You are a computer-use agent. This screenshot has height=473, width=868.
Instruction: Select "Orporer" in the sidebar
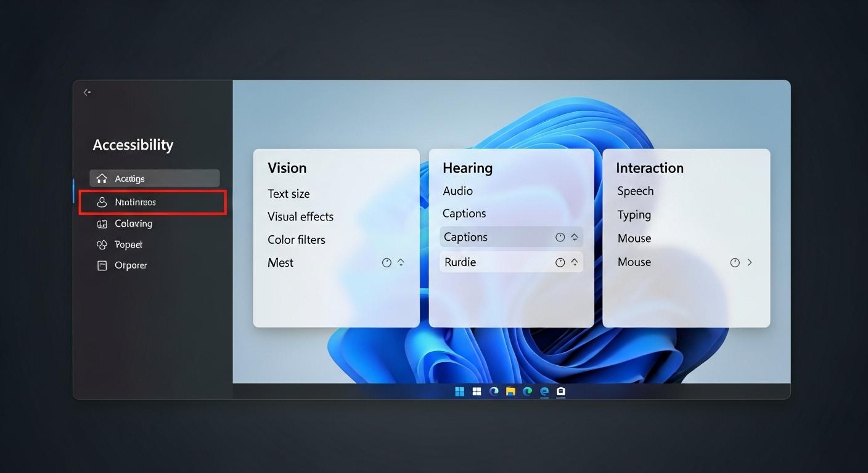130,265
